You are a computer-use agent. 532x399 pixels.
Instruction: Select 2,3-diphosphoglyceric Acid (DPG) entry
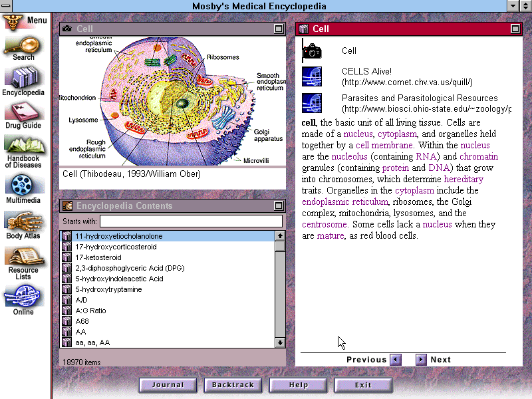click(130, 268)
